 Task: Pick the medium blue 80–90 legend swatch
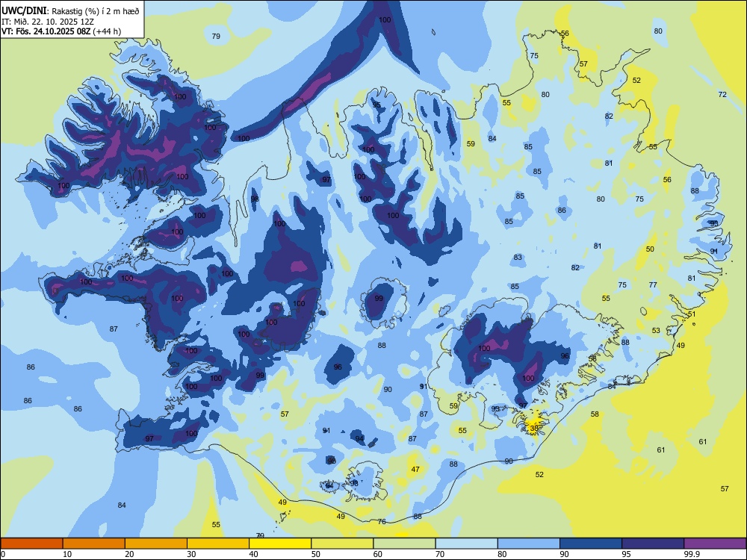pos(529,544)
